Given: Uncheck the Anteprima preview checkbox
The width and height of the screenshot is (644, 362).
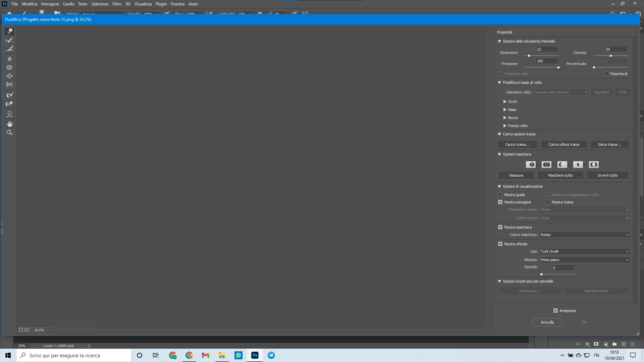Looking at the screenshot, I should pos(556,311).
